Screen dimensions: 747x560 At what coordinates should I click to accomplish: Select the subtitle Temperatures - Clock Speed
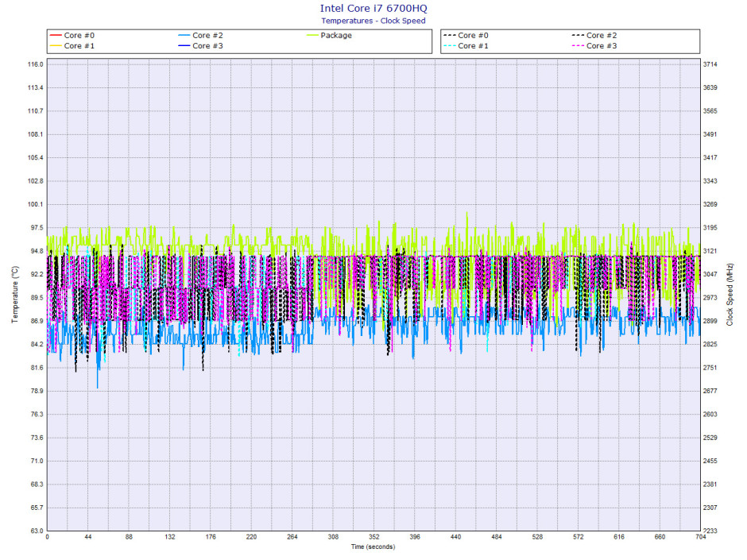pyautogui.click(x=373, y=21)
